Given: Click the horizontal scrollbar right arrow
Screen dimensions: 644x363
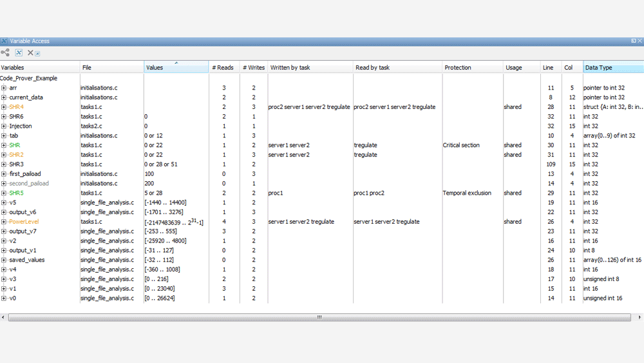Looking at the screenshot, I should tap(639, 317).
